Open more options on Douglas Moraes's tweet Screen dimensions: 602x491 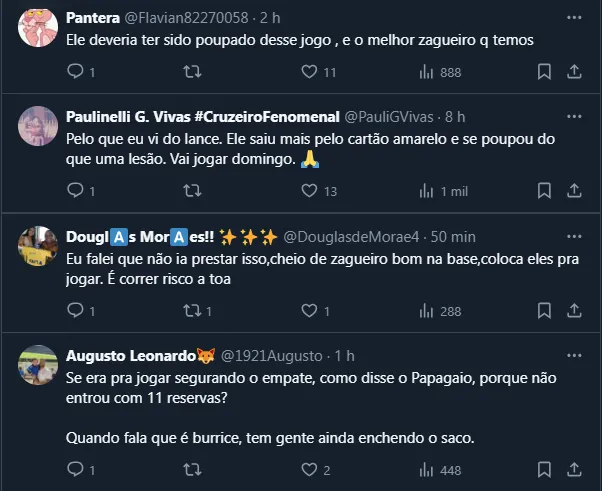coord(572,236)
